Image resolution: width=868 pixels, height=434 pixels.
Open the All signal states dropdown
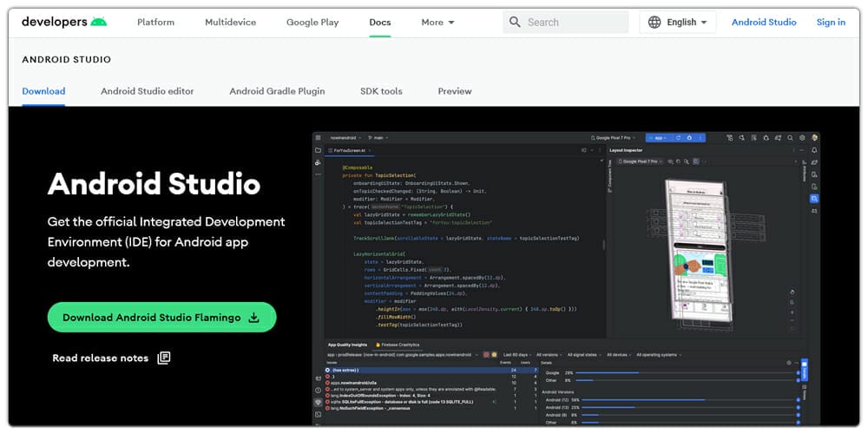(584, 354)
